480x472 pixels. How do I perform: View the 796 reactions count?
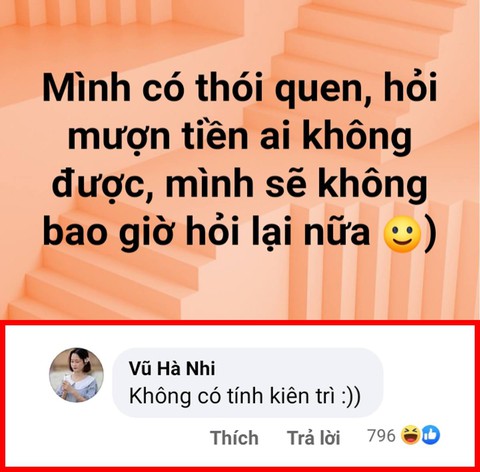[x=381, y=435]
